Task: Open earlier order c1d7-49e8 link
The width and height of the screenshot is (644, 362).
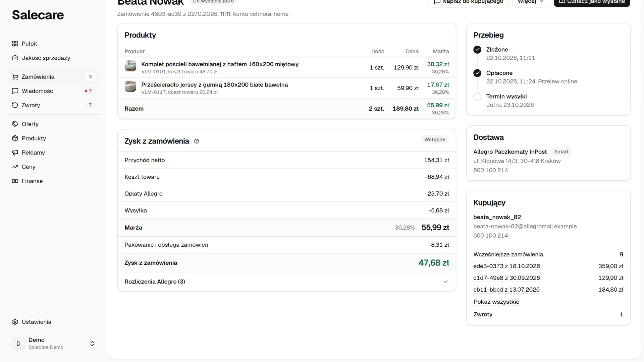Action: [506, 278]
